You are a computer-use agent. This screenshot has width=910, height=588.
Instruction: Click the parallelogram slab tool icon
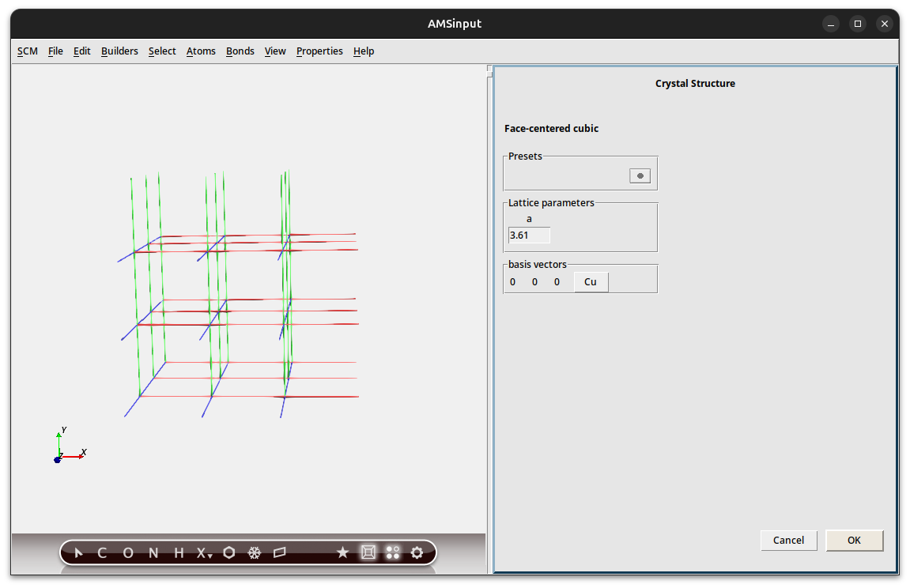click(279, 553)
